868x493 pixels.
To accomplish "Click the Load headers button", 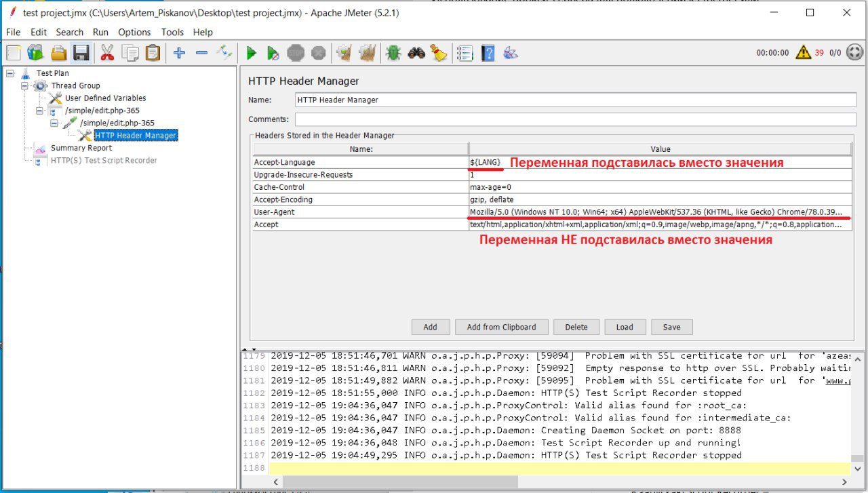I will tap(625, 327).
